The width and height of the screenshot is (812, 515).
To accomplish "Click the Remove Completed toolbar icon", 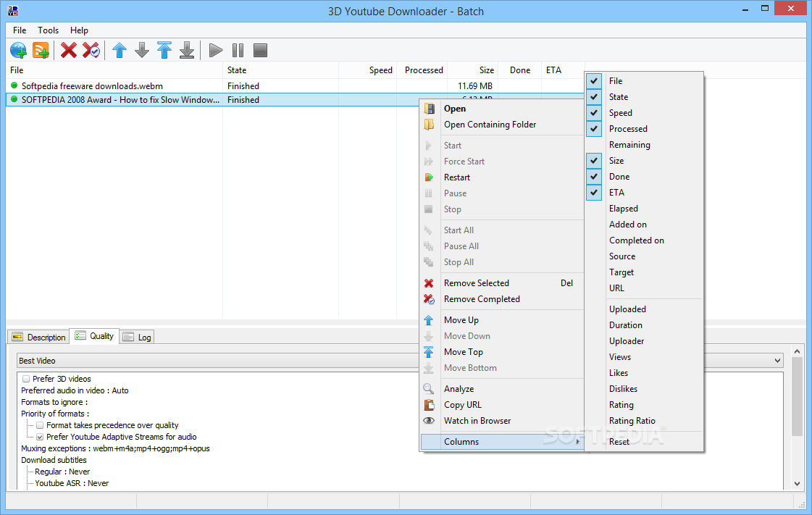I will pyautogui.click(x=91, y=50).
